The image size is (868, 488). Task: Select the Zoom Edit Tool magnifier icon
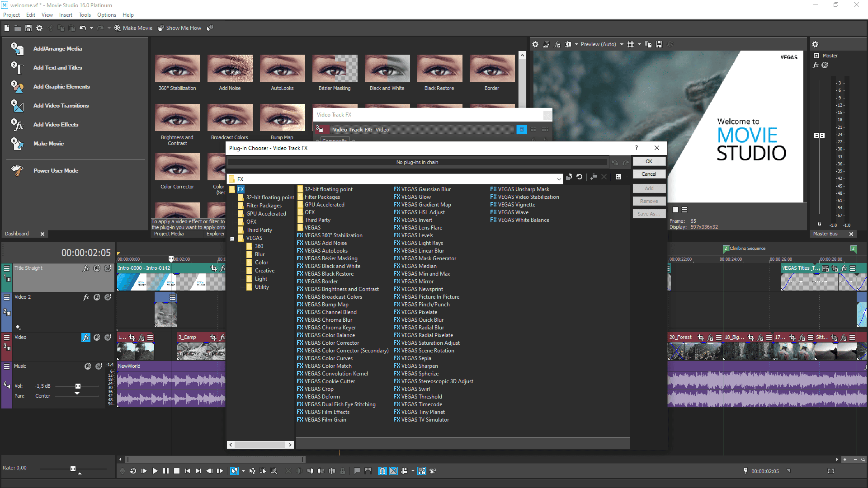(x=274, y=471)
